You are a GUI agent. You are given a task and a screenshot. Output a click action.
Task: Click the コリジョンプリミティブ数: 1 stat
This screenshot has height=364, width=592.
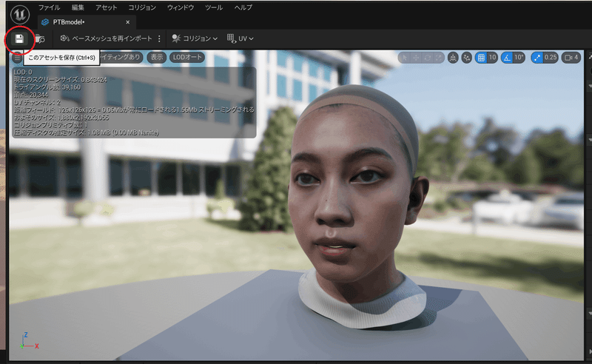click(50, 125)
